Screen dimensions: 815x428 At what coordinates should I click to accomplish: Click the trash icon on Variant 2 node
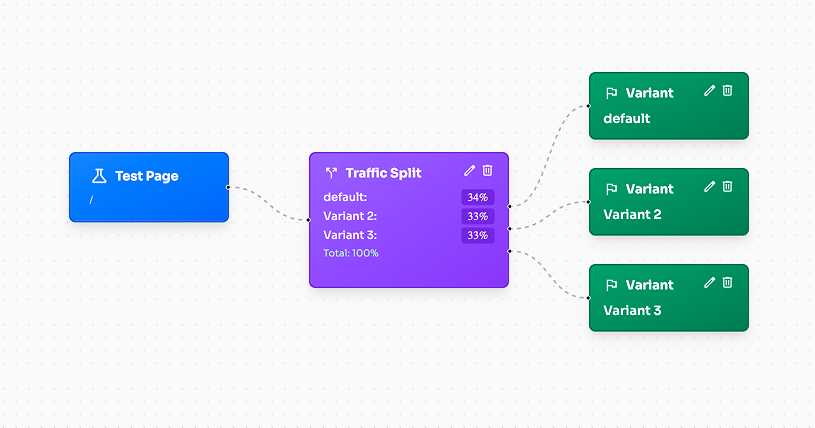728,186
